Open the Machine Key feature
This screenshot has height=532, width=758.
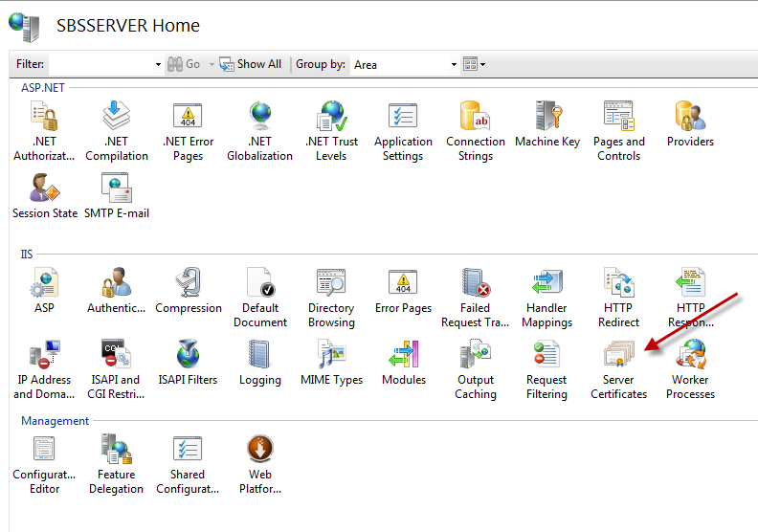pos(546,119)
